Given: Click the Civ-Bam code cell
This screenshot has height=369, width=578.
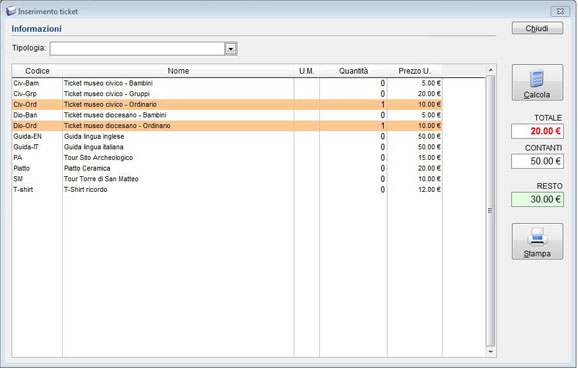Looking at the screenshot, I should pos(37,83).
